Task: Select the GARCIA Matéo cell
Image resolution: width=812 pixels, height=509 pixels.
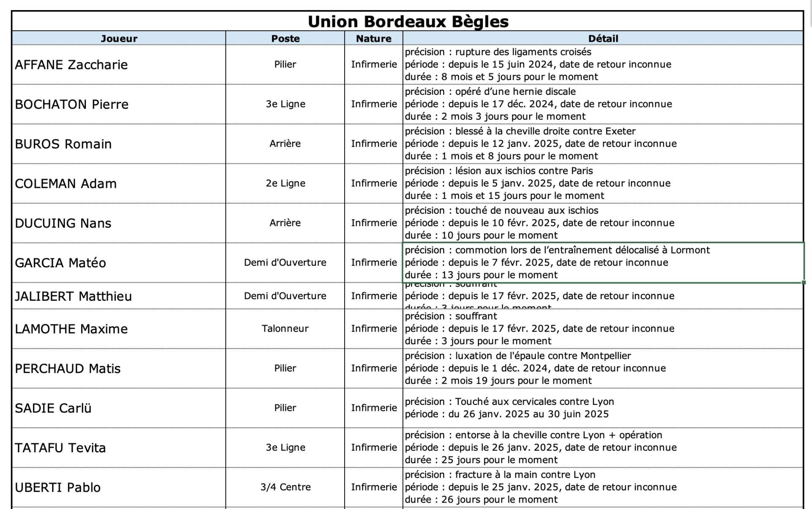Action: pos(119,263)
